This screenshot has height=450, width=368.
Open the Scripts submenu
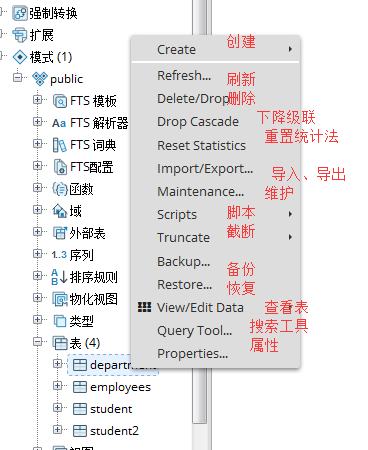(216, 215)
